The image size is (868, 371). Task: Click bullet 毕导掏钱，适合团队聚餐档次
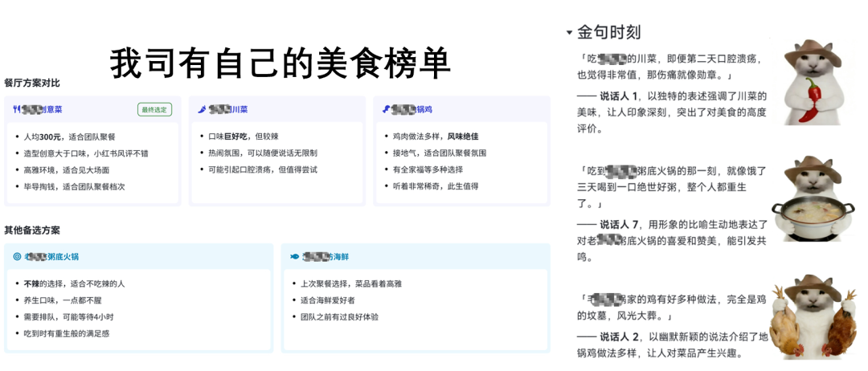pos(74,186)
